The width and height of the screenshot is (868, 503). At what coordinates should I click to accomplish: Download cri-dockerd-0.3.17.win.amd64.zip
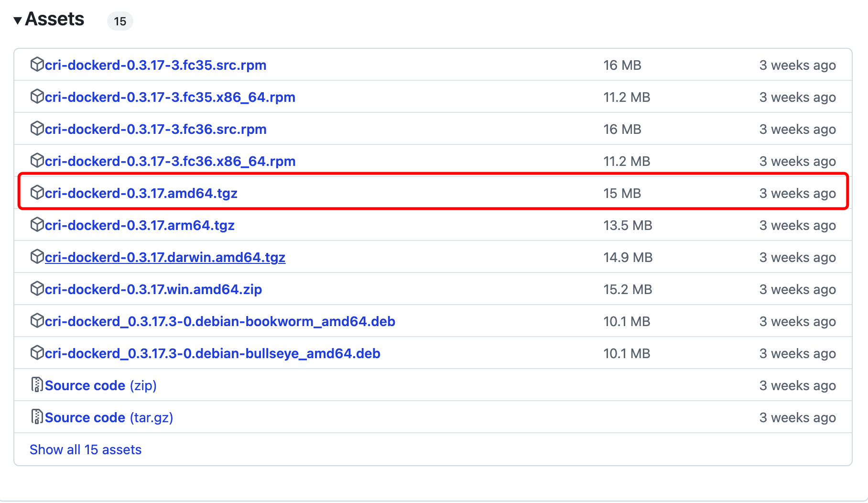point(153,289)
